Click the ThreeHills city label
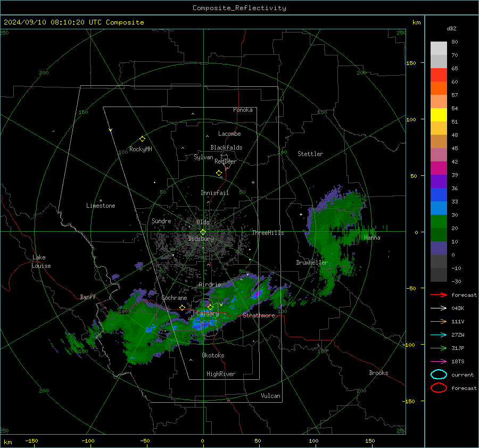479x448 pixels. (268, 233)
